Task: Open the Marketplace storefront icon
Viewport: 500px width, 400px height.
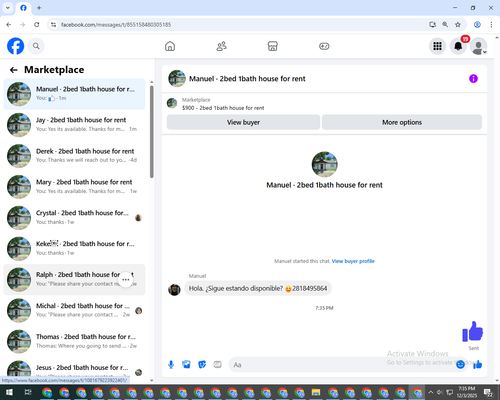Action: (273, 46)
